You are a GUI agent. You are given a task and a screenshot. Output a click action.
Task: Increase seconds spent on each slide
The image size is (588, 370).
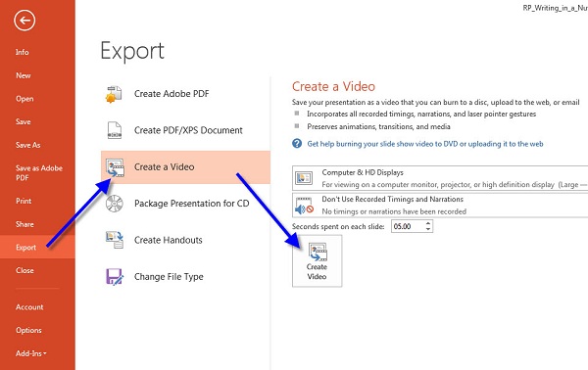click(x=428, y=223)
